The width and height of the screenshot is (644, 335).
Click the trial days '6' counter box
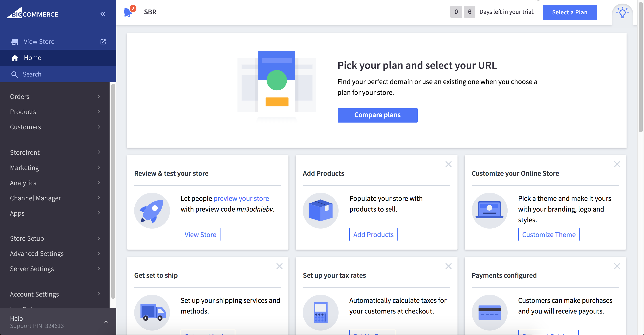470,12
